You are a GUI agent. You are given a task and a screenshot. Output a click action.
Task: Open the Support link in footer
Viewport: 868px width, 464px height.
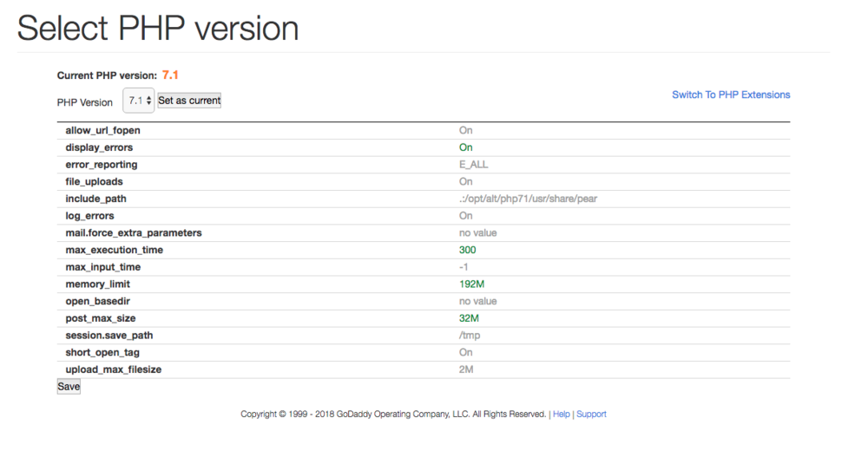591,414
